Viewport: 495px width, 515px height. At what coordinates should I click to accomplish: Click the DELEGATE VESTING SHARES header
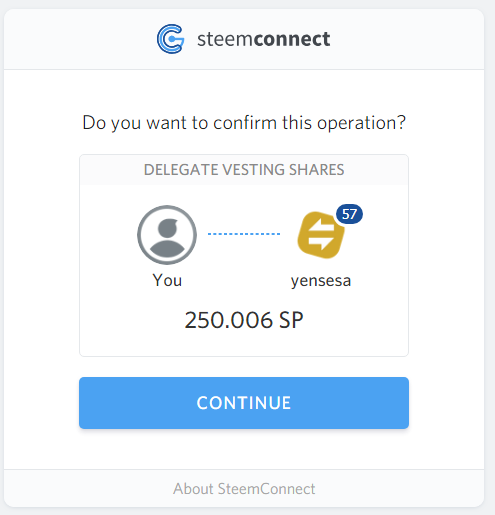point(244,170)
